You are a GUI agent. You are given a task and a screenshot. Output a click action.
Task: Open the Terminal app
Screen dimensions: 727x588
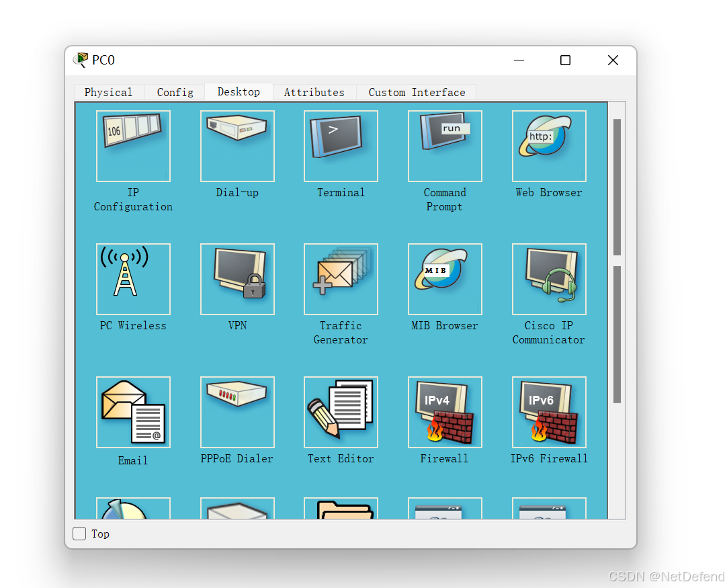click(x=341, y=146)
